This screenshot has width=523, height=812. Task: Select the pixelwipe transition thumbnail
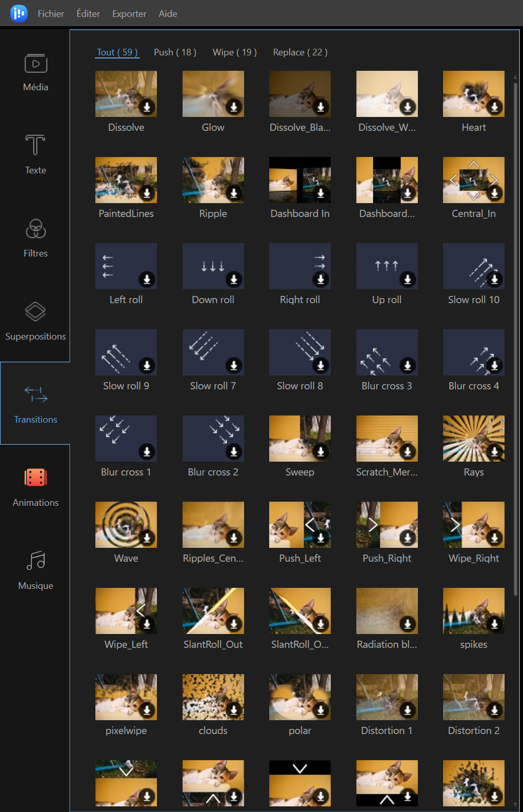[x=126, y=697]
